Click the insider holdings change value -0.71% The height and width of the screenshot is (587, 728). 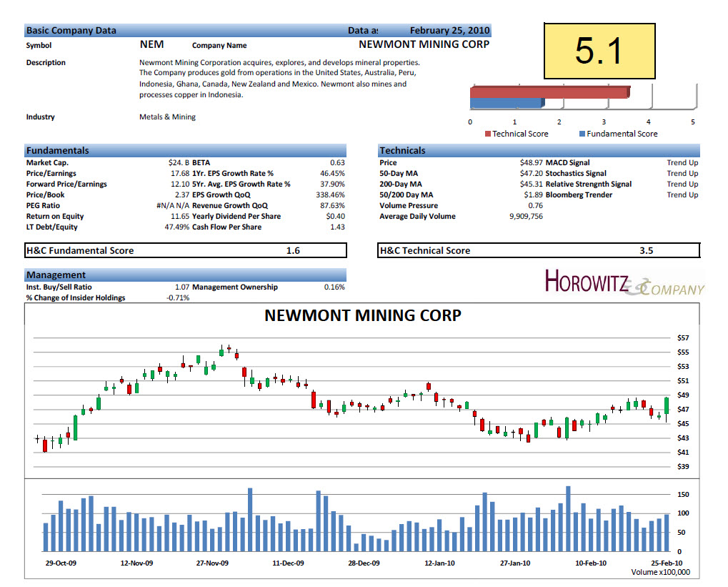(x=178, y=298)
